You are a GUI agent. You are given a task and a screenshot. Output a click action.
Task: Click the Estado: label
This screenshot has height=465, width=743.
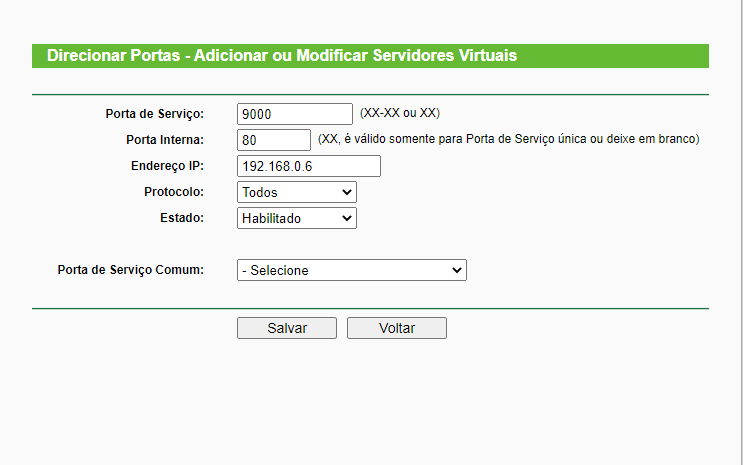pyautogui.click(x=182, y=218)
